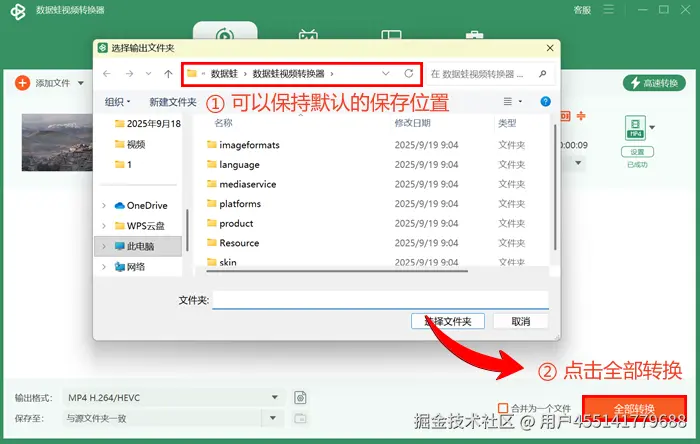Click the app logo in title bar
The image size is (700, 444).
point(18,11)
